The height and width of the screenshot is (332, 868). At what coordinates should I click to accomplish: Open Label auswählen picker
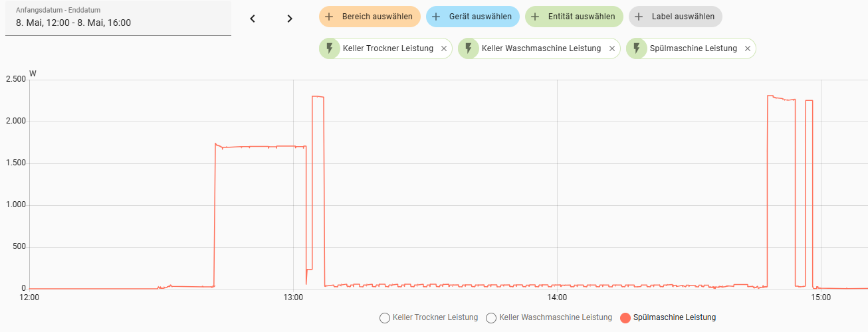tap(675, 17)
